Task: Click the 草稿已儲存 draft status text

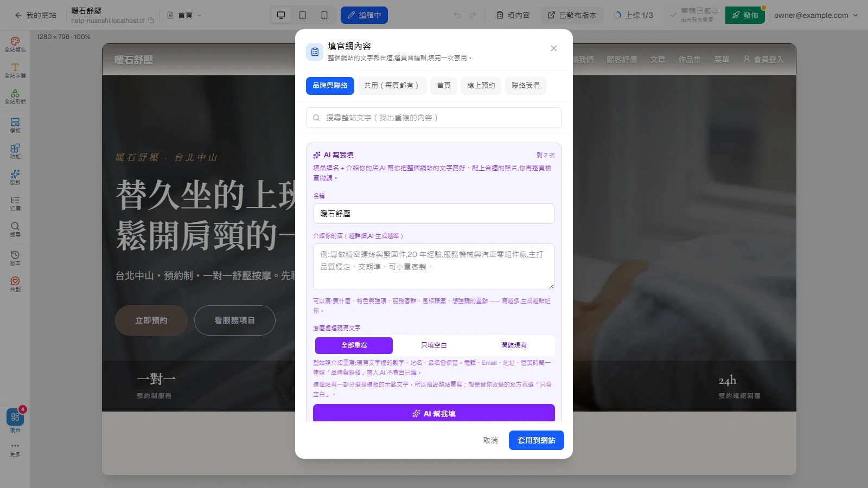Action: pyautogui.click(x=700, y=11)
